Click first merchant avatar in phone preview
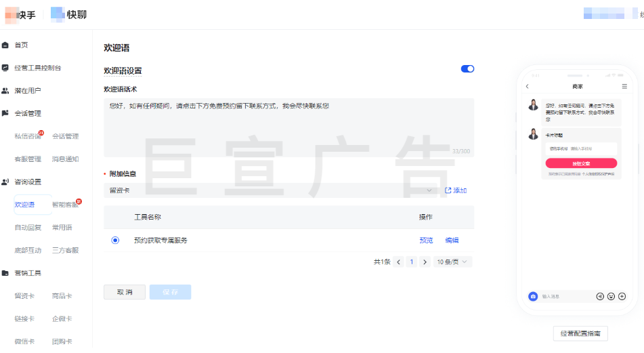The width and height of the screenshot is (644, 353). (x=533, y=105)
